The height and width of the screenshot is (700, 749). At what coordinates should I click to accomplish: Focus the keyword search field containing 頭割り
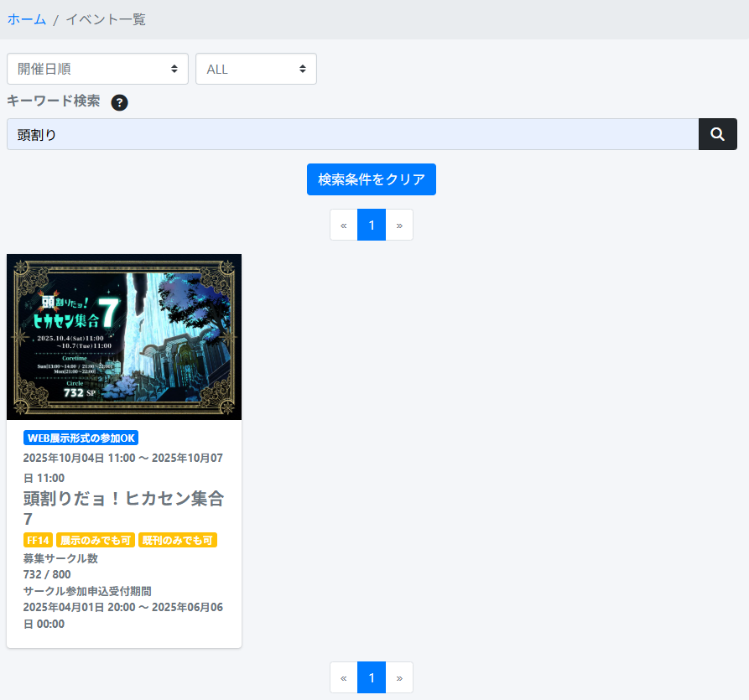tap(352, 134)
